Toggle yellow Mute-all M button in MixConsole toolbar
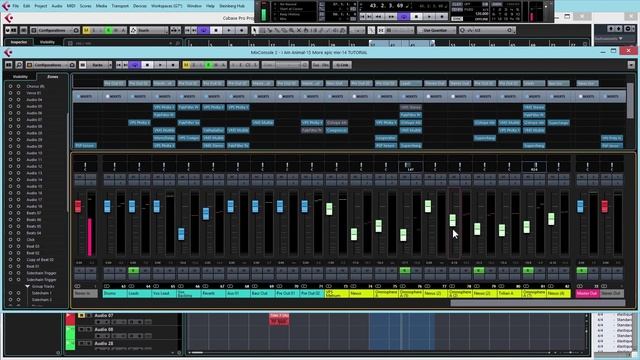 click(x=186, y=65)
